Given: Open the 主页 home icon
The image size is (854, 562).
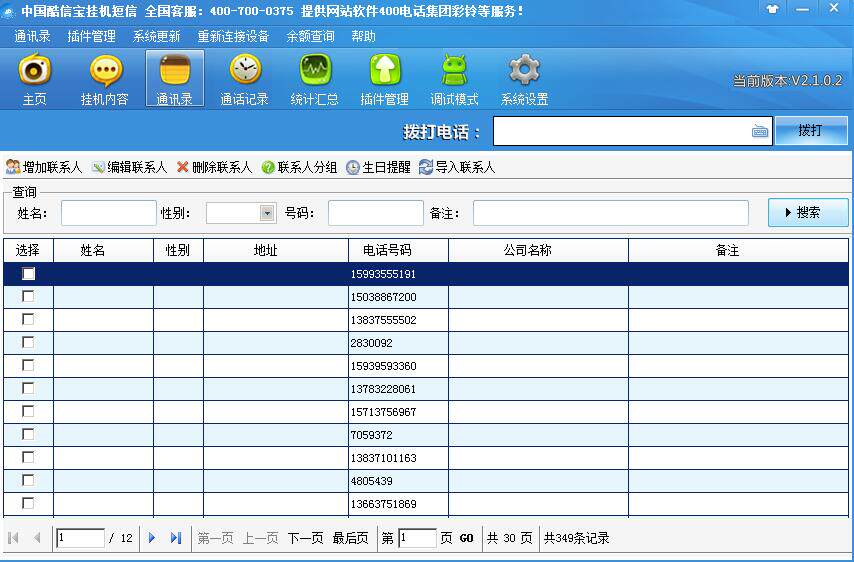Looking at the screenshot, I should pos(35,71).
